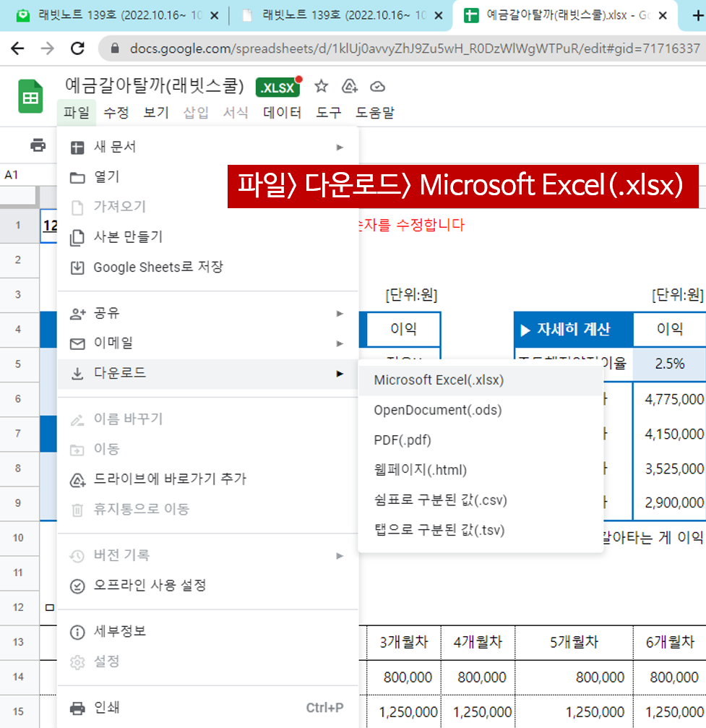Click the lock icon in address bar
Viewport: 706px width, 728px height.
coord(115,48)
